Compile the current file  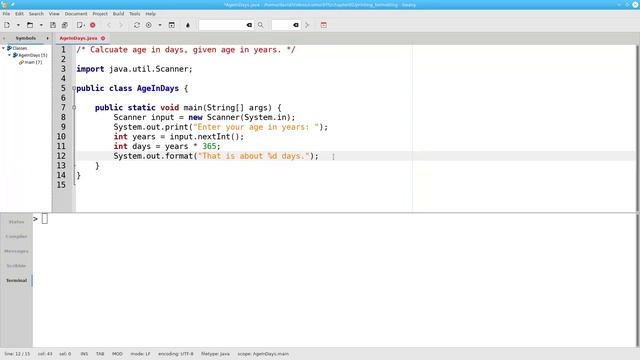pyautogui.click(x=137, y=25)
